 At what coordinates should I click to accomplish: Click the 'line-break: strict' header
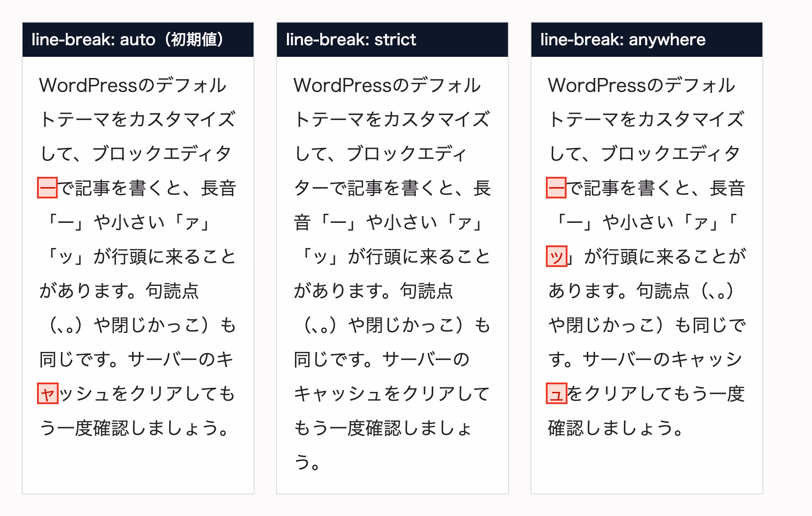pyautogui.click(x=392, y=40)
